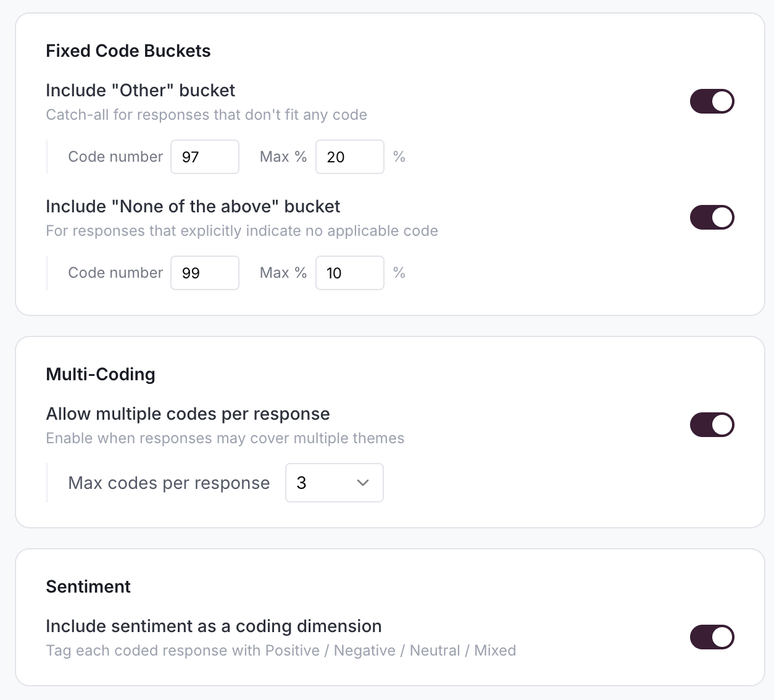Click the Max codes per response label
774x700 pixels.
point(169,483)
